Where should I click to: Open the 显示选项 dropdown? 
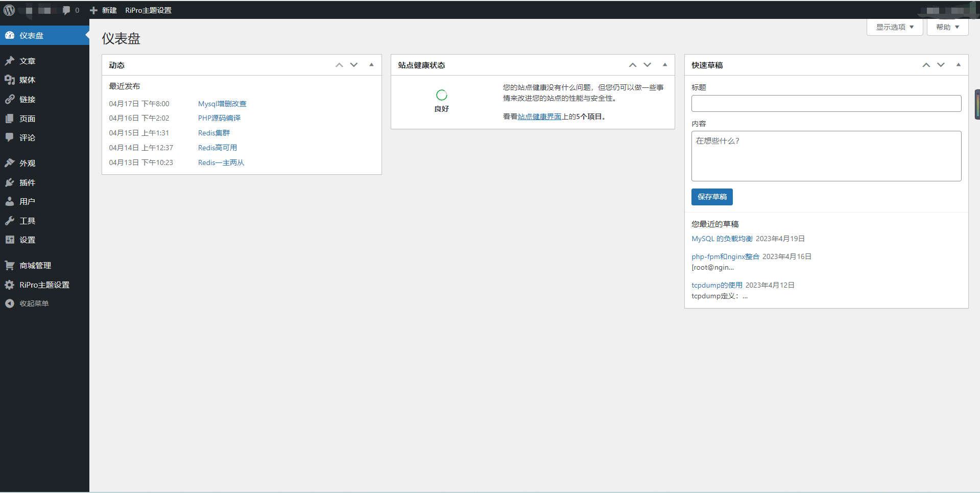tap(895, 27)
